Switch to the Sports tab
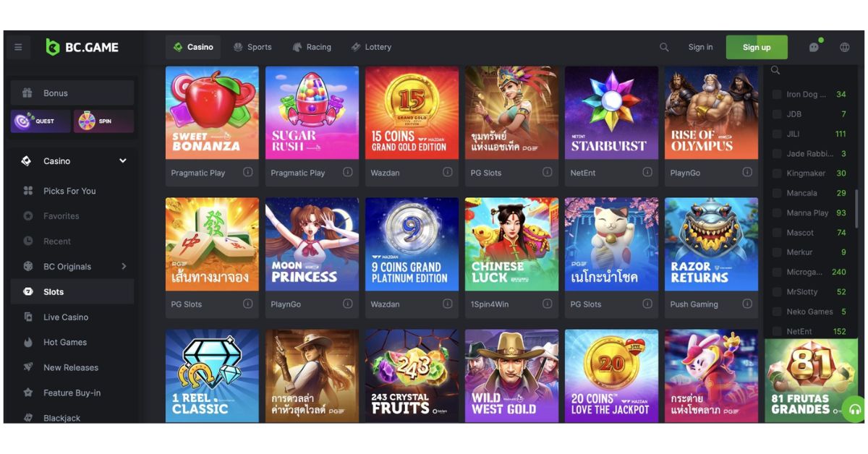 pyautogui.click(x=252, y=47)
